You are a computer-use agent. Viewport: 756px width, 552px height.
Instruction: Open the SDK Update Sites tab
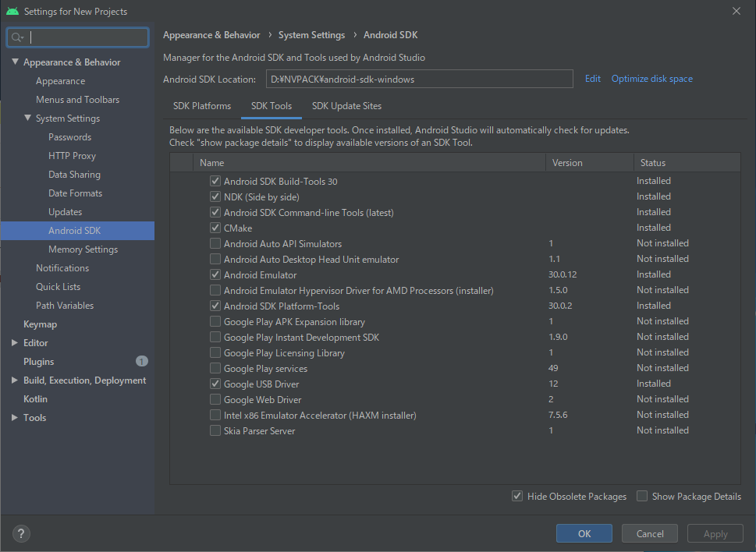coord(346,106)
